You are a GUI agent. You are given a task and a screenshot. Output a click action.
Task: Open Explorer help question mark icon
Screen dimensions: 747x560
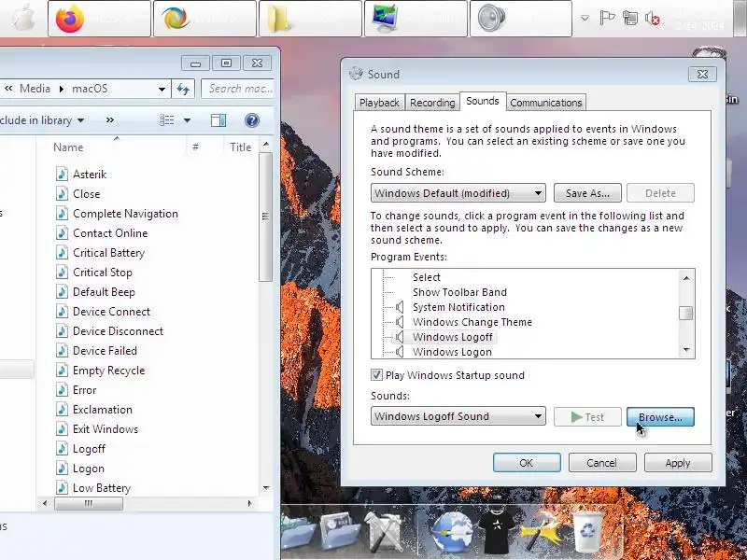[251, 120]
